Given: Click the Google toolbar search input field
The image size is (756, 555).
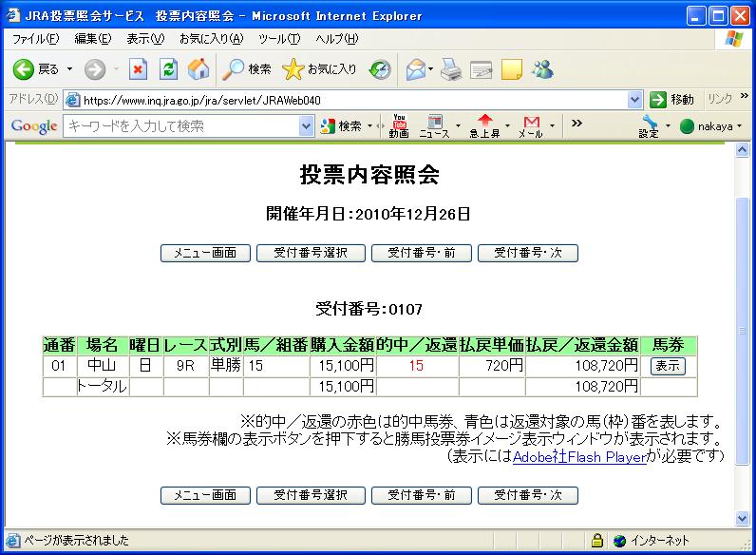Looking at the screenshot, I should coord(181,126).
